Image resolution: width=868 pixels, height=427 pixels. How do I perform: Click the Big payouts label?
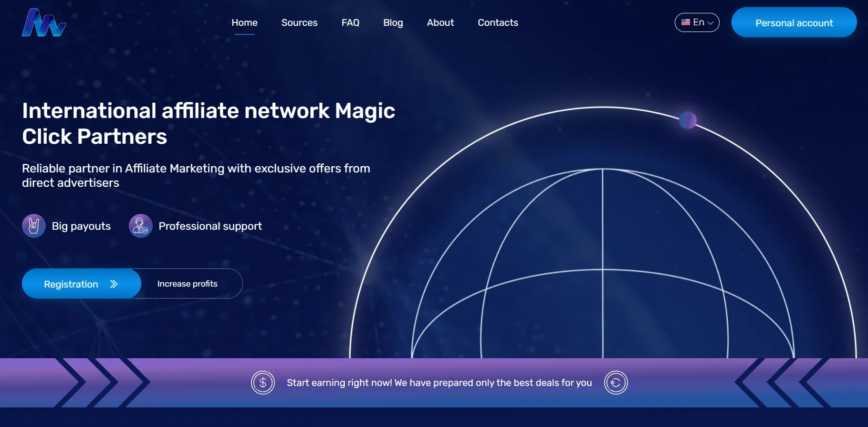pyautogui.click(x=81, y=226)
